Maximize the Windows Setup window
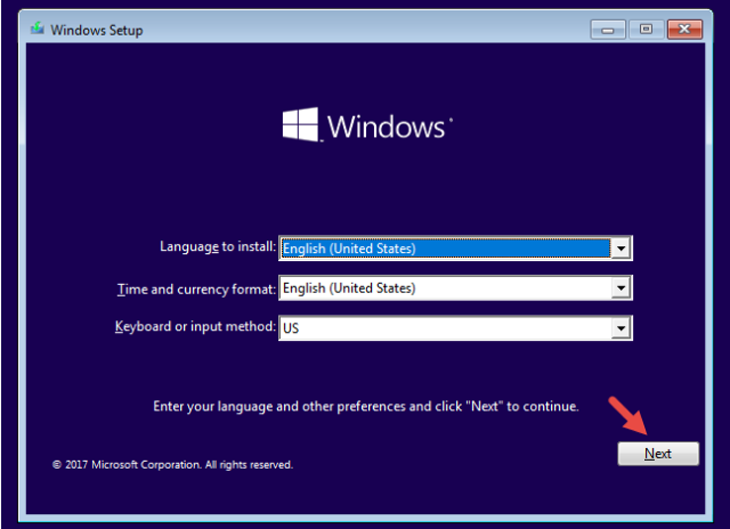730x529 pixels. [x=646, y=30]
